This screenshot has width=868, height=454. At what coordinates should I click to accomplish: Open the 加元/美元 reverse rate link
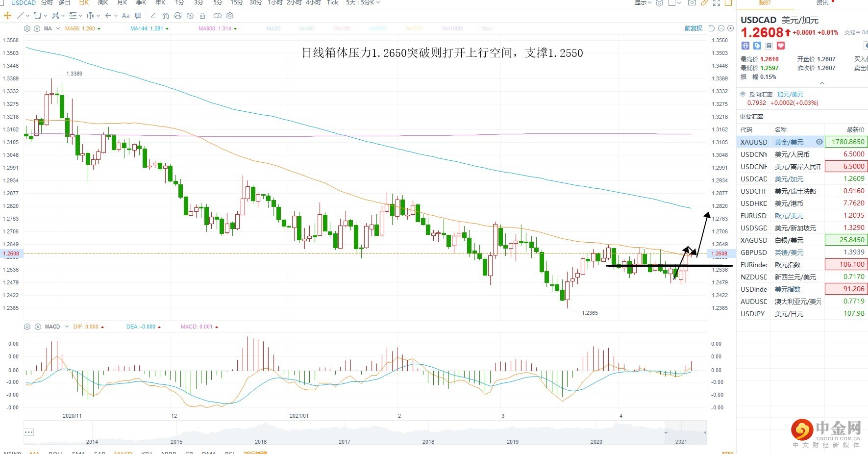coord(790,94)
